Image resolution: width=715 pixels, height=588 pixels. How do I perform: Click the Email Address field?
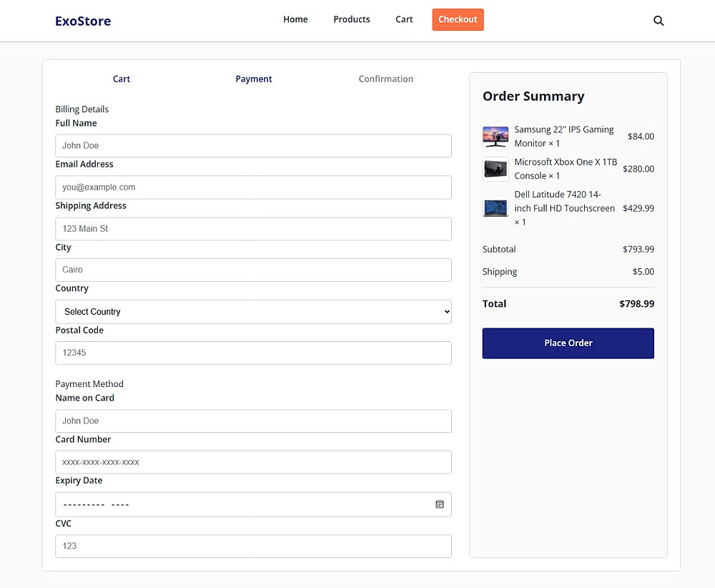tap(253, 187)
